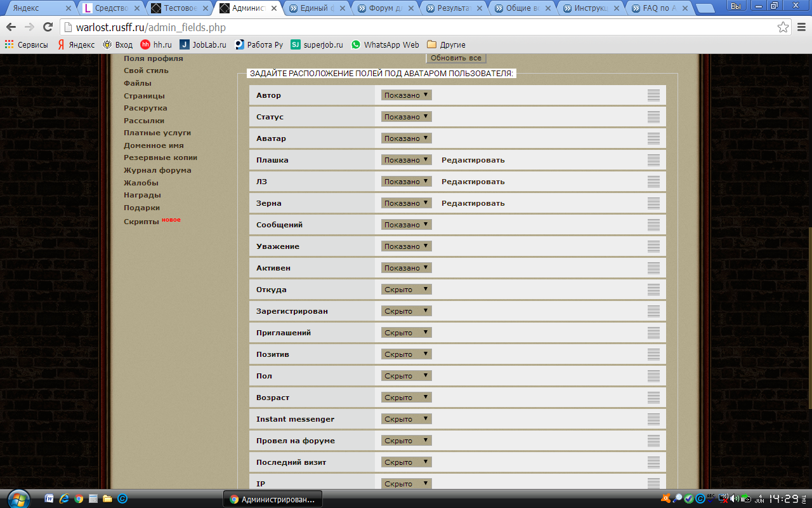Click the drag handle for the Плашка row

coord(653,160)
